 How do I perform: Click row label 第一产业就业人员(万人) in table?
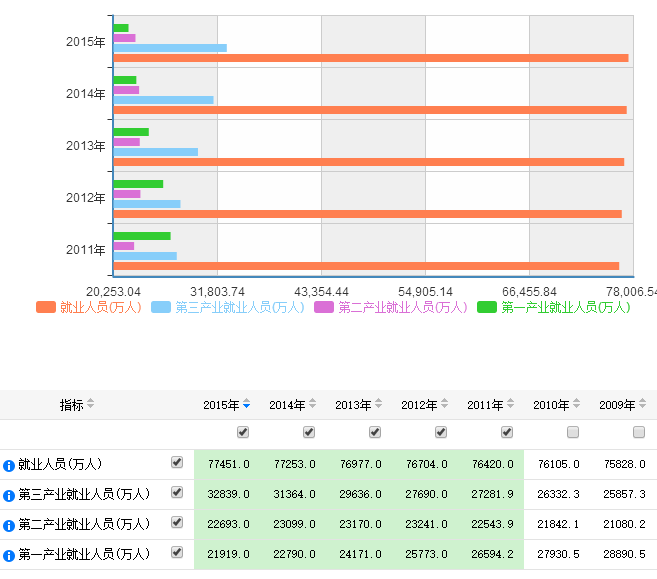pyautogui.click(x=84, y=554)
